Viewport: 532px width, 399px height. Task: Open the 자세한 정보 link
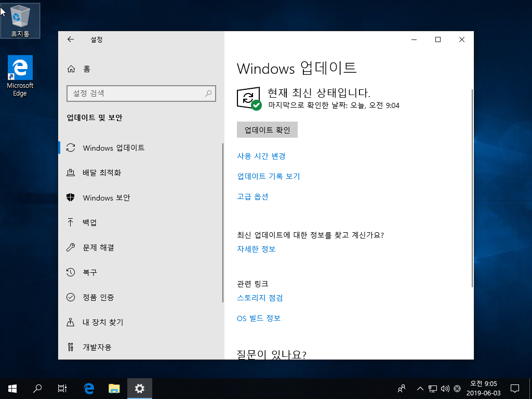[x=256, y=249]
